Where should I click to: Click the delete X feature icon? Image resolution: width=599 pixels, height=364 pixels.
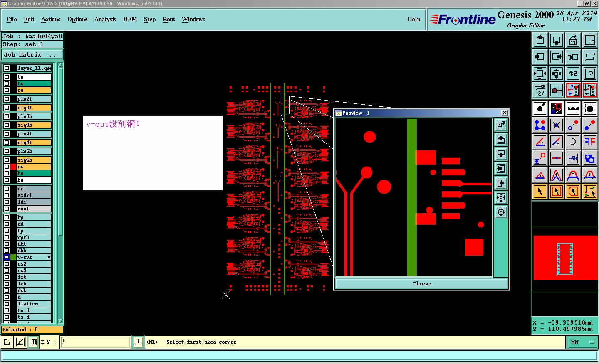pos(557,125)
